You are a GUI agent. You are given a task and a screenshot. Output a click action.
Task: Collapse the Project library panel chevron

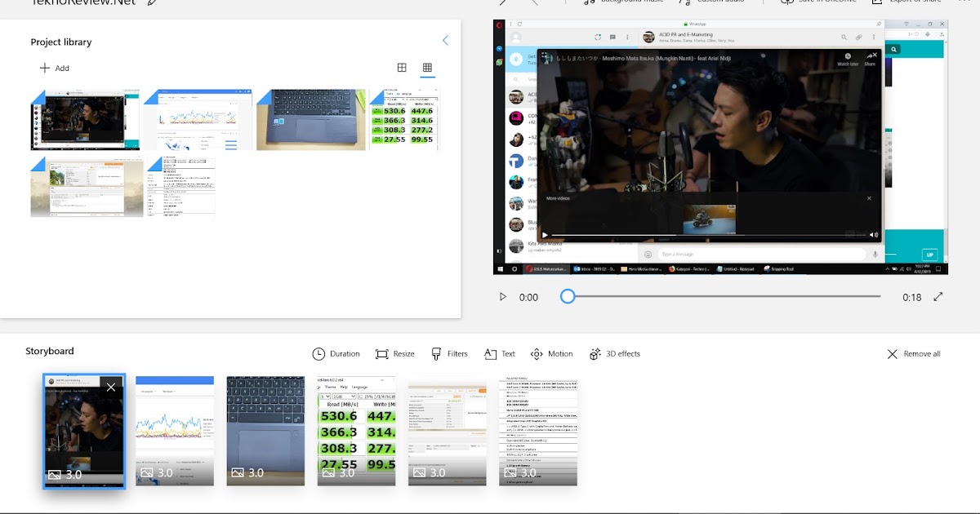point(445,41)
